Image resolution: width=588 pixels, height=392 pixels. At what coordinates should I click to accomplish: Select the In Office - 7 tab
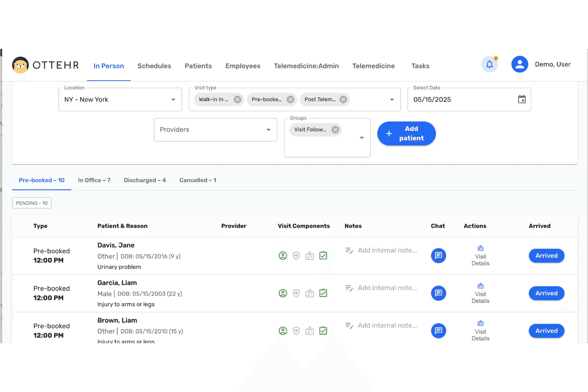tap(94, 180)
